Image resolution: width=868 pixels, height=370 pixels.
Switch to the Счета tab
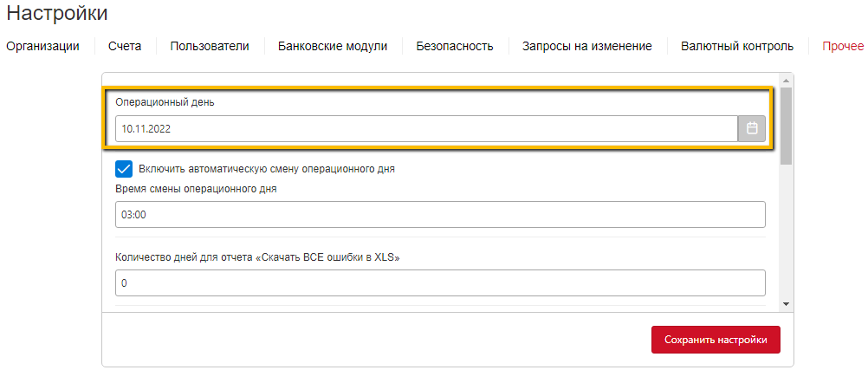125,47
